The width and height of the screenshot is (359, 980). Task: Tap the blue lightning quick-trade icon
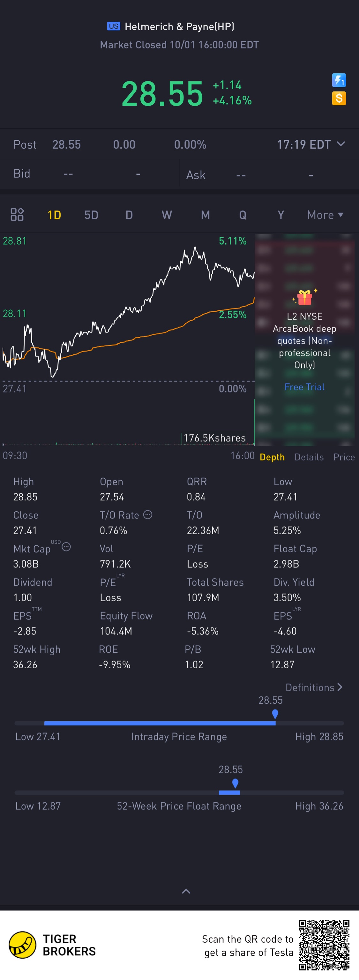pyautogui.click(x=339, y=80)
